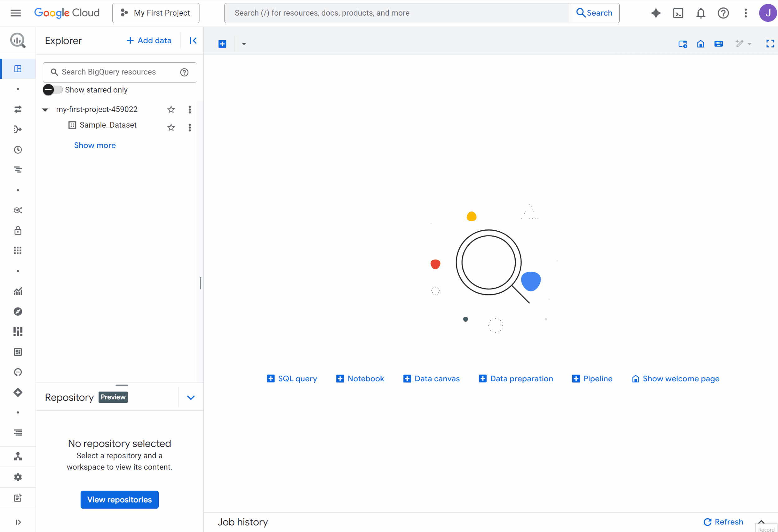This screenshot has height=532, width=778.
Task: Click the BigQuery magnifier logo icon
Action: (18, 40)
